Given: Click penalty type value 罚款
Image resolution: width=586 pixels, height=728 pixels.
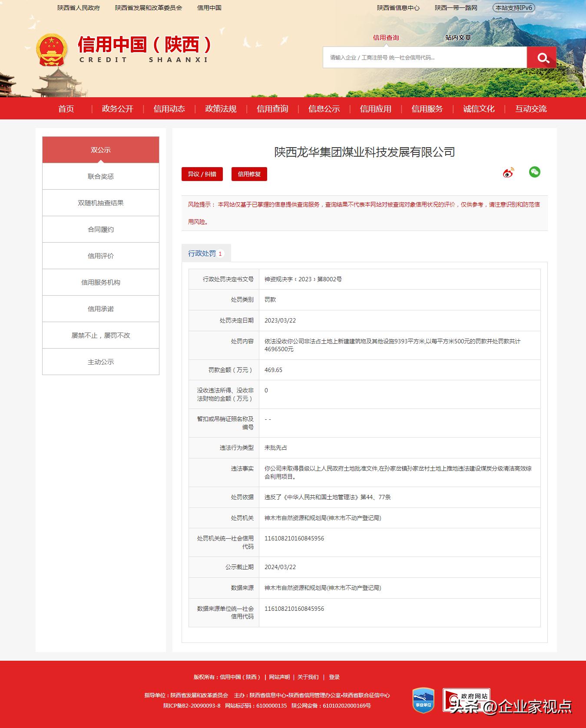Looking at the screenshot, I should 270,300.
